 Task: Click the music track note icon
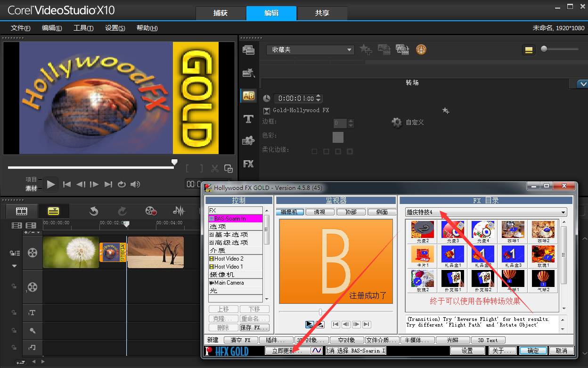click(32, 347)
